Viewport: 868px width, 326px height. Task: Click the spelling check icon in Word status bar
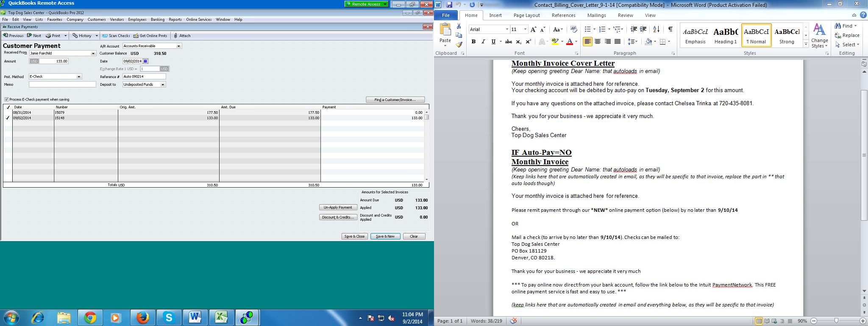click(513, 321)
